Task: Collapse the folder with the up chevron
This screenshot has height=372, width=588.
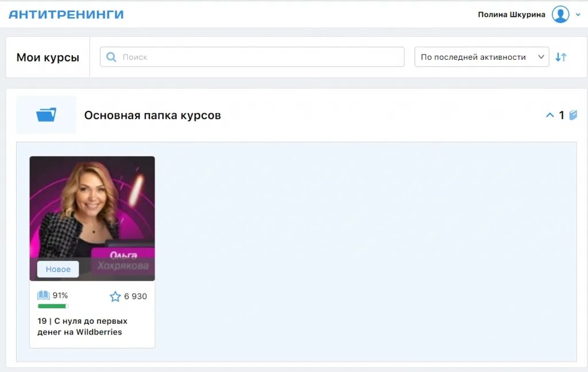Action: [550, 115]
